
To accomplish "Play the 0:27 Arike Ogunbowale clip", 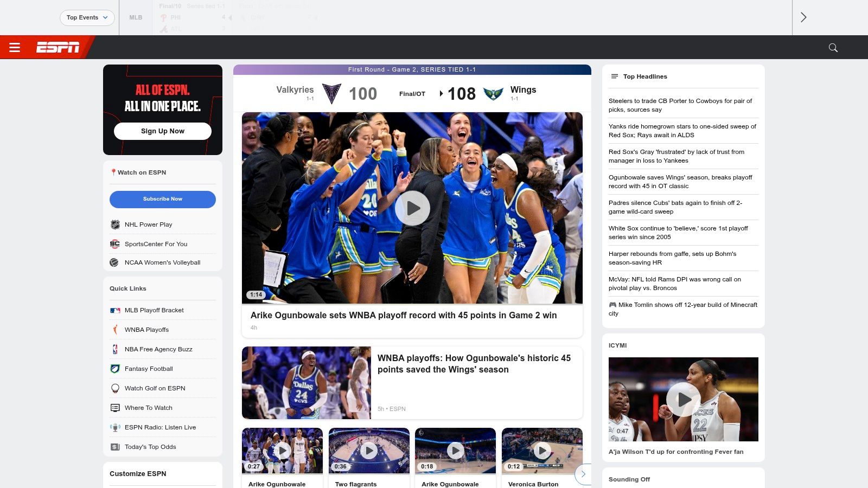I will pos(282,450).
